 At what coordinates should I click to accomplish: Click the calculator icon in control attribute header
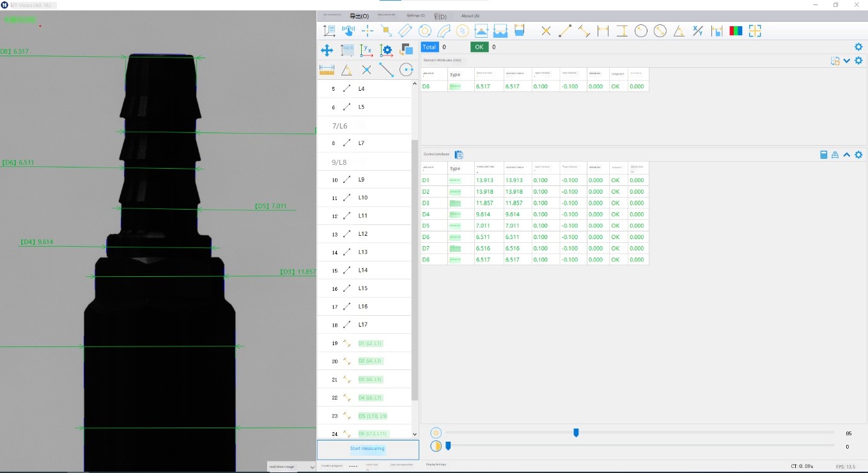click(824, 155)
